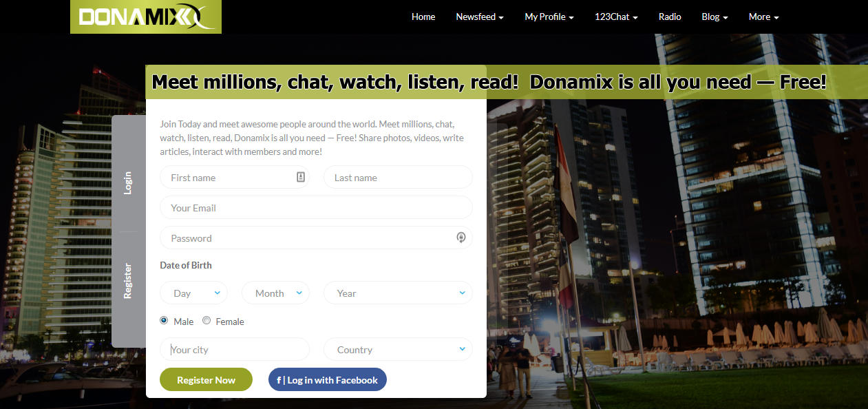Viewport: 868px width, 409px height.
Task: Click the Register Now button
Action: [206, 379]
